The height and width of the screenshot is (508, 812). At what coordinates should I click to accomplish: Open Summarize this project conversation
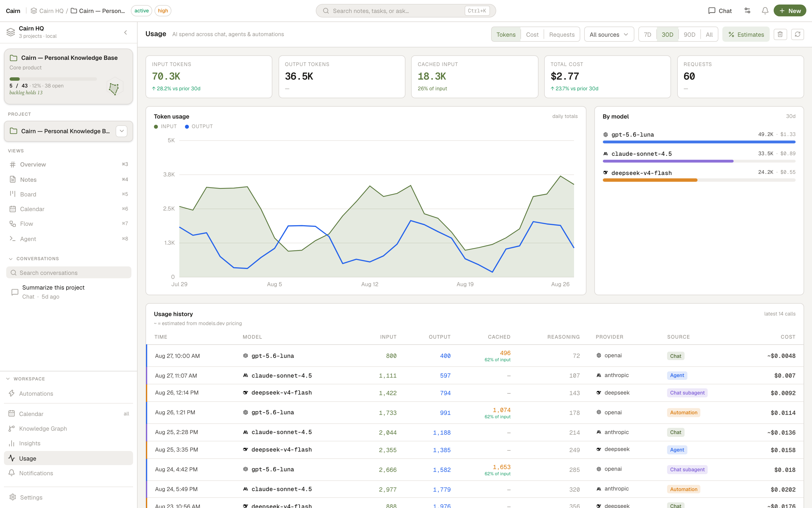pyautogui.click(x=69, y=292)
